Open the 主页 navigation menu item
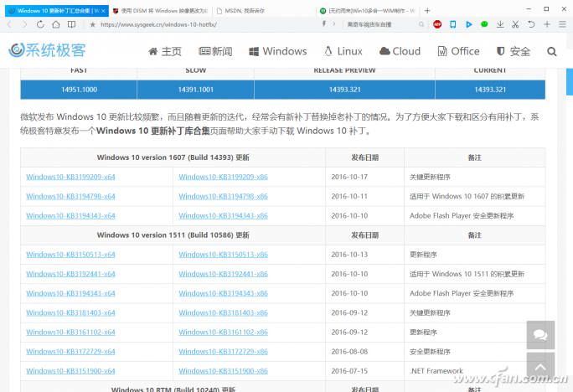 click(x=165, y=51)
